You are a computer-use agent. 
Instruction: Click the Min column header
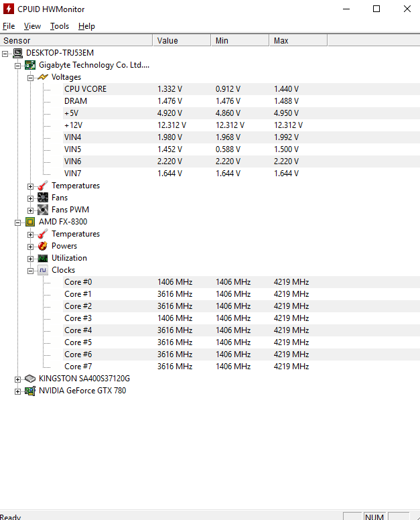click(240, 40)
